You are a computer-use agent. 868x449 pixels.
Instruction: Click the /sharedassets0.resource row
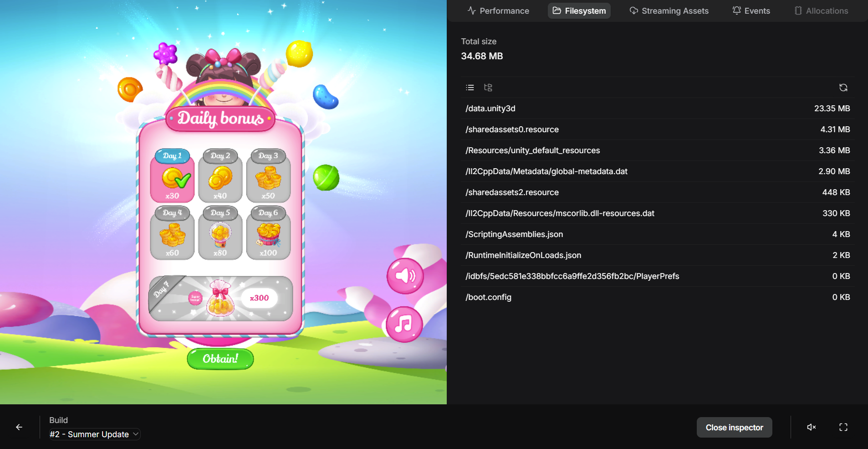tap(658, 129)
